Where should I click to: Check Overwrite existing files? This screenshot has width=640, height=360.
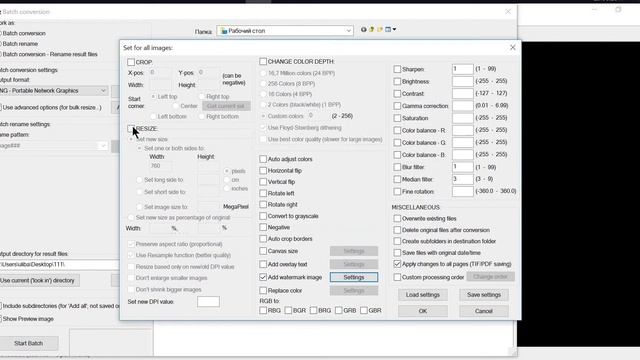point(397,219)
